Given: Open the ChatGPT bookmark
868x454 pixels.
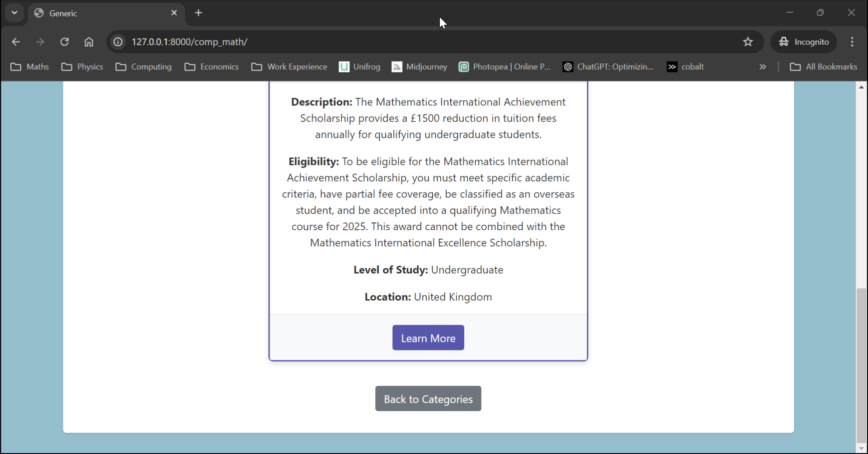Looking at the screenshot, I should pos(609,67).
